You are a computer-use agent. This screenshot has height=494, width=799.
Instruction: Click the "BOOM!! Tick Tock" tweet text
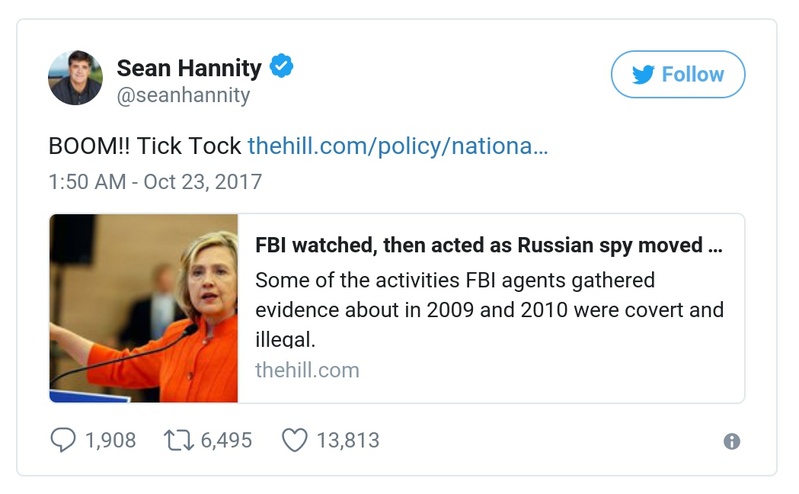coord(145,146)
